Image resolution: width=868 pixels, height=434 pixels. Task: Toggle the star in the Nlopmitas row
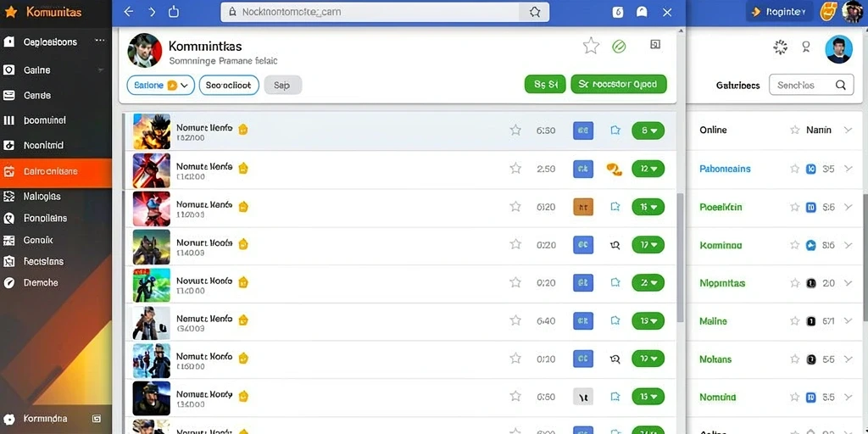[x=795, y=283]
